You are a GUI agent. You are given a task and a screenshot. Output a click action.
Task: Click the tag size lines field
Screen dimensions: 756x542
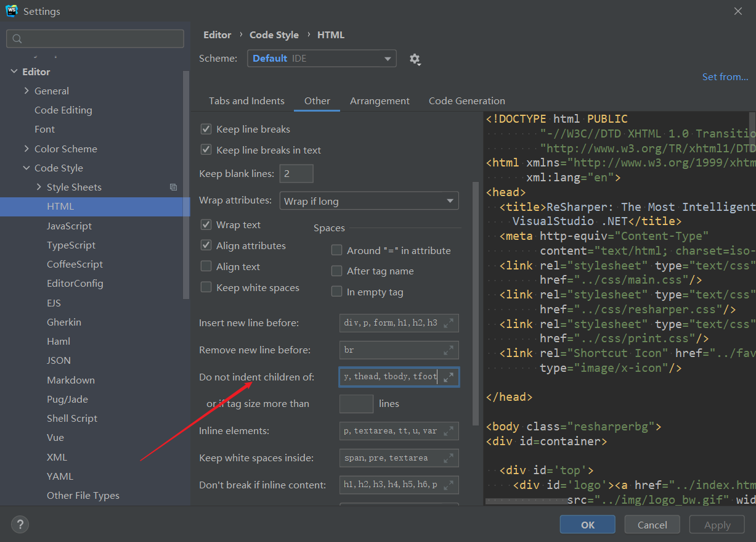click(x=356, y=404)
